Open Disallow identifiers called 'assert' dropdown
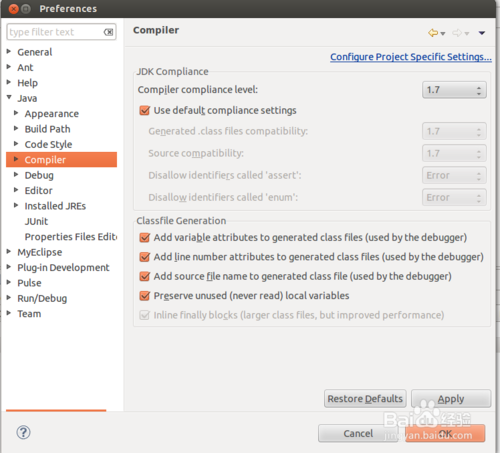Viewport: 500px width, 453px height. [454, 175]
